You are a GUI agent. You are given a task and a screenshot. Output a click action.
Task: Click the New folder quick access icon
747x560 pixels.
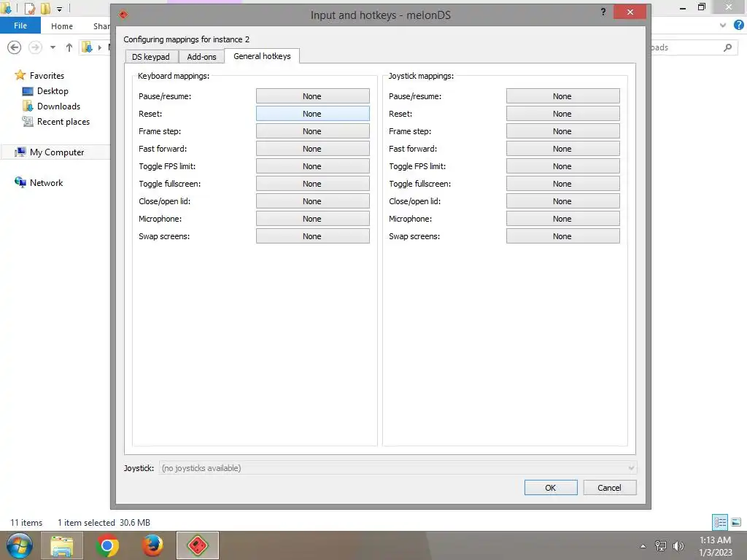[x=45, y=8]
